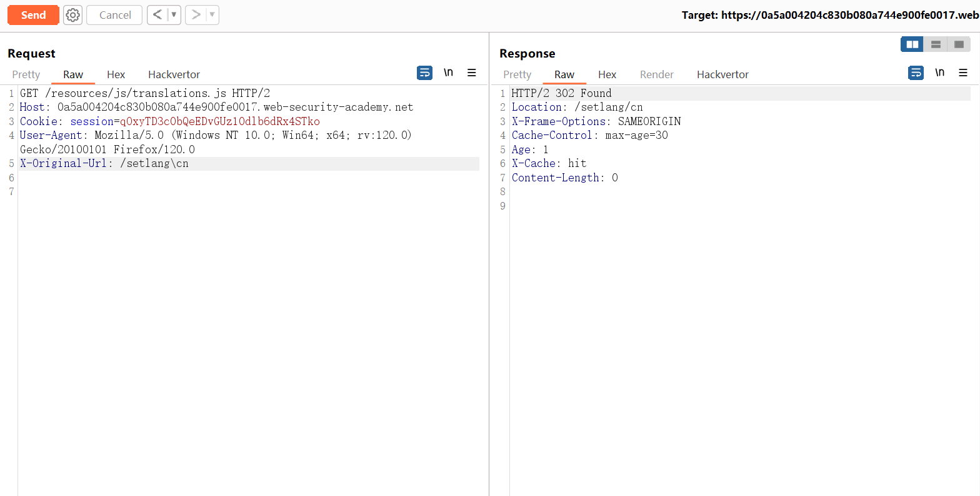
Task: Switch to the Request Pretty tab
Action: click(x=26, y=74)
